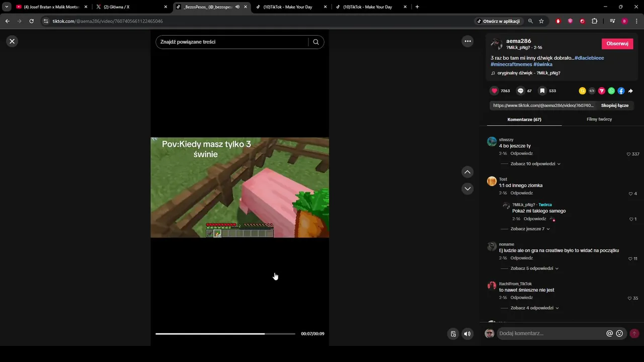Screen dimensions: 644x362
Task: Open the oryginalny dźwięk sound link
Action: tap(529, 73)
